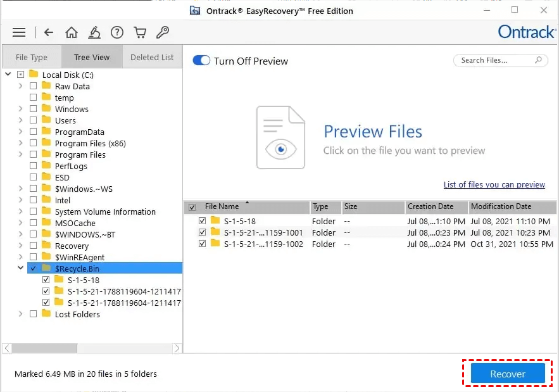Uncheck S-1-5-21-...1159-1002 in the file list

pyautogui.click(x=202, y=244)
